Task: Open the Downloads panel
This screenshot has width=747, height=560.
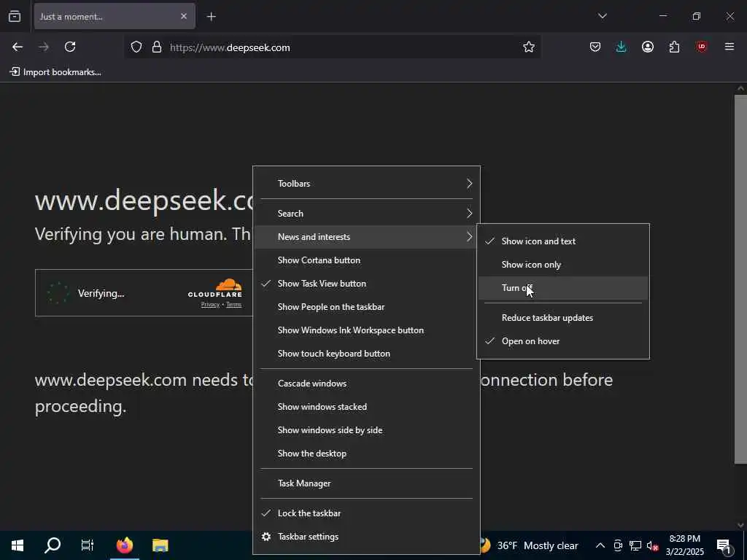Action: [x=622, y=47]
